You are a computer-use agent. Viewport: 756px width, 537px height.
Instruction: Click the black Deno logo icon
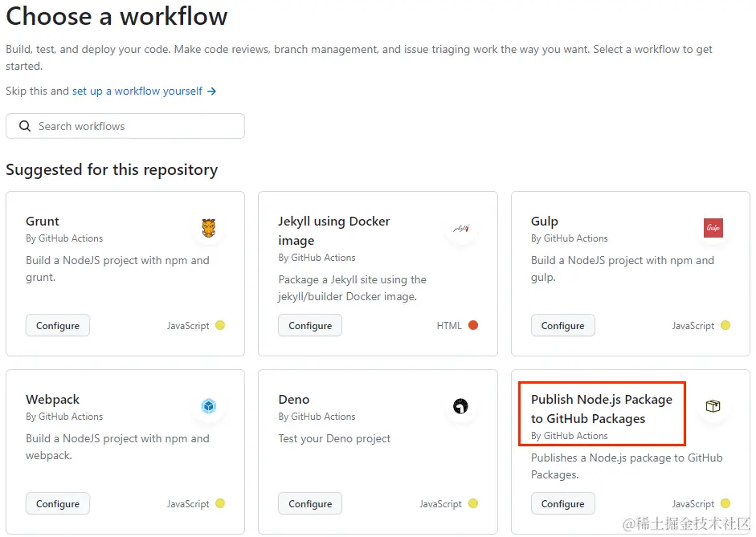[x=461, y=407]
